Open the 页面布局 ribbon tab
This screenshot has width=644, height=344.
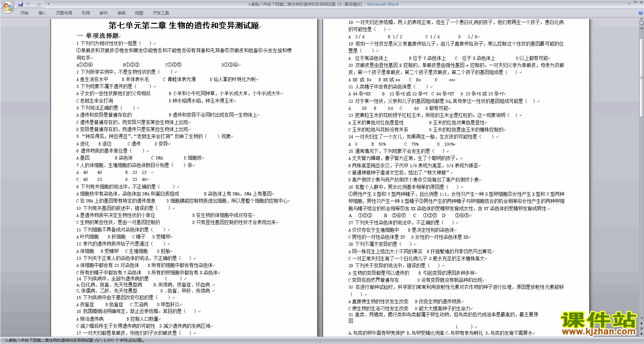coord(64,13)
